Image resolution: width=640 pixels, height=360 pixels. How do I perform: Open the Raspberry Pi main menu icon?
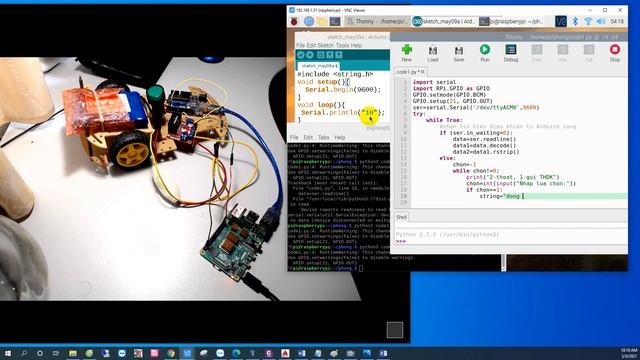(x=294, y=21)
